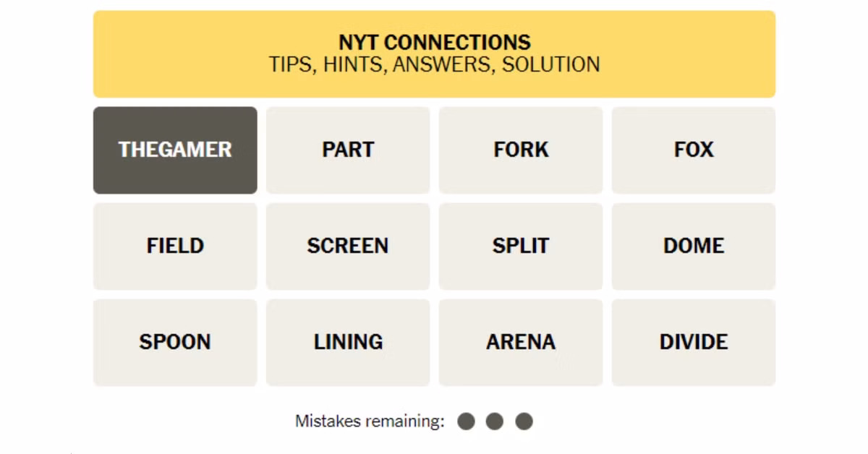Select the SPOON word tile

pos(175,342)
